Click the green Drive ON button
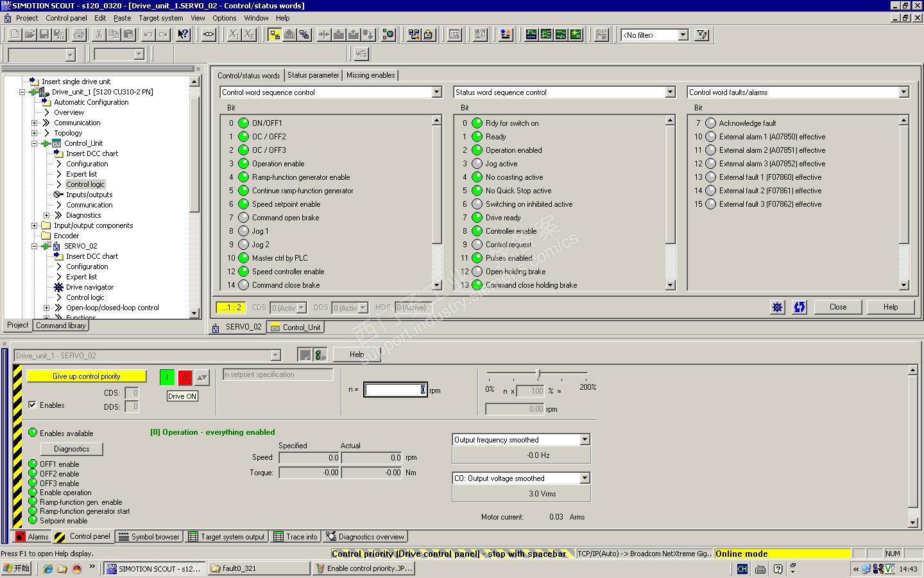 click(167, 378)
